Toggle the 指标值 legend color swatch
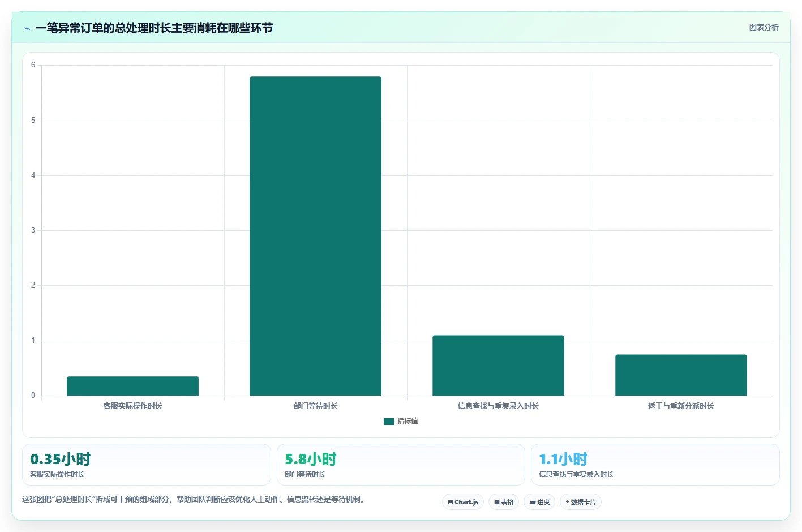802x532 pixels. pyautogui.click(x=389, y=421)
